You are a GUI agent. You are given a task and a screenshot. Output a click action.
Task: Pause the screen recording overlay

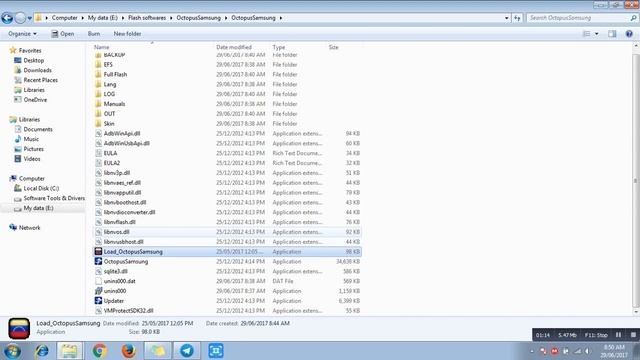click(x=618, y=335)
